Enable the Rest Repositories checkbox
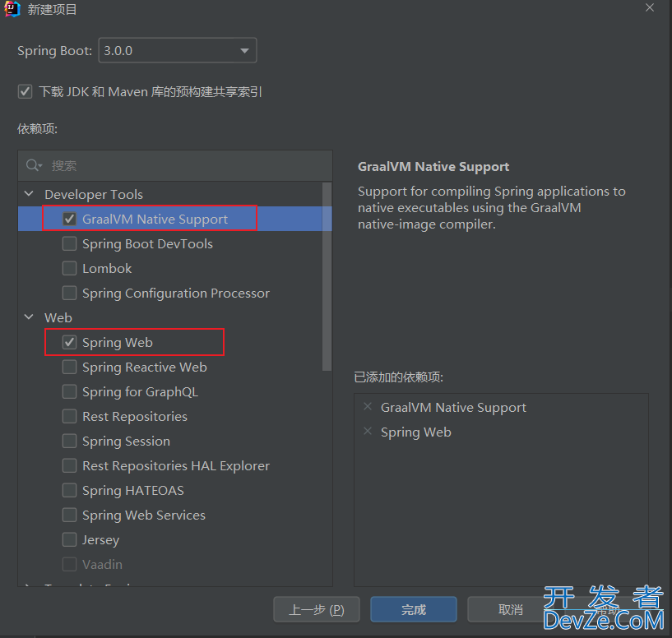Screen dimensions: 672x638 point(69,416)
